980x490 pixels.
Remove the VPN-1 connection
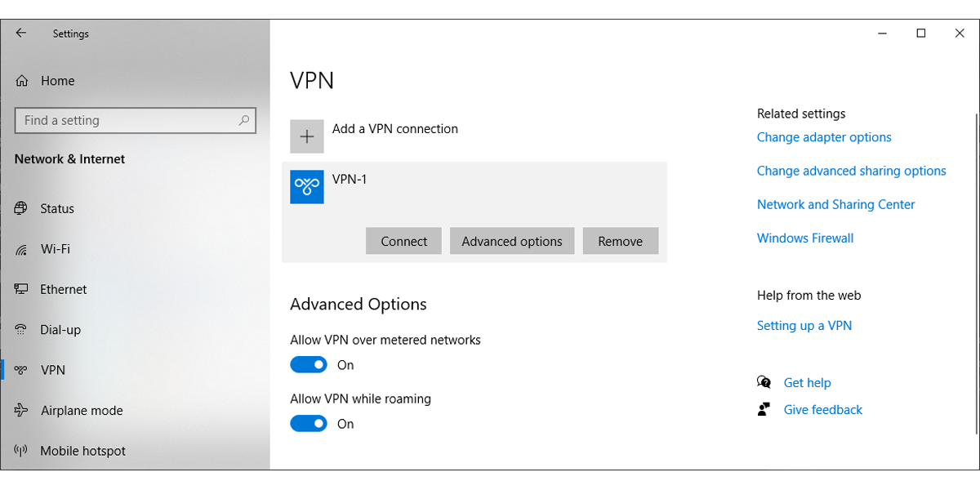pos(620,241)
